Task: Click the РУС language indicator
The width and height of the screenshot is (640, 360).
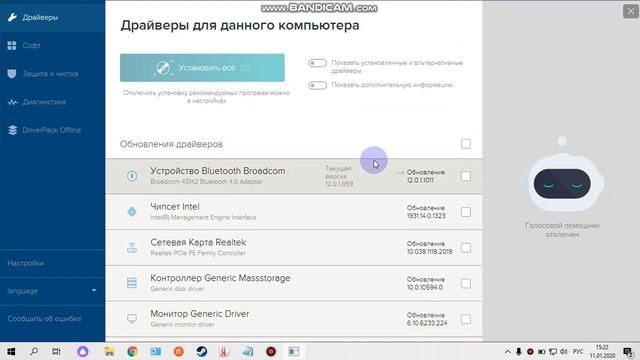Action: pos(578,351)
